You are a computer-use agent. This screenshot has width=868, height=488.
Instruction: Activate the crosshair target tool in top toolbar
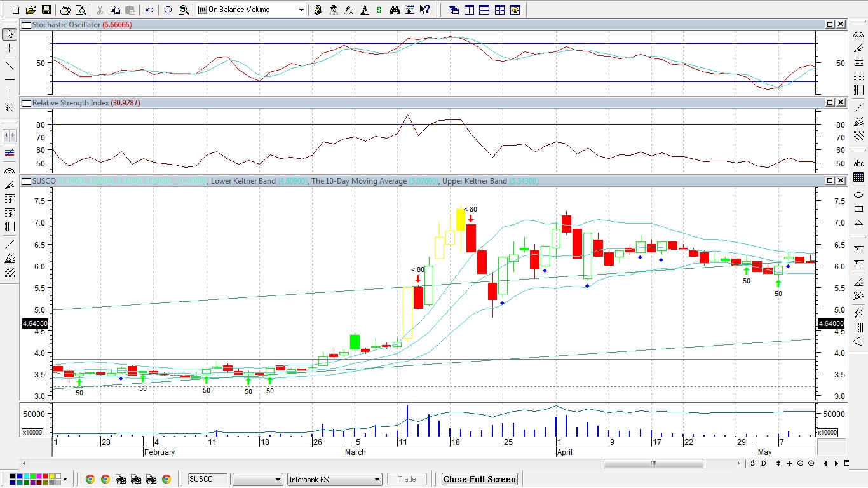coord(168,10)
